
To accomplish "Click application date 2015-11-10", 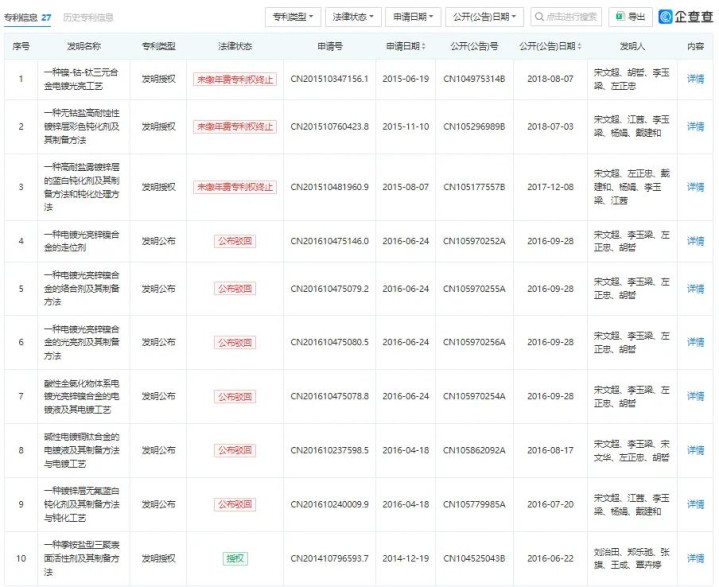I will tap(405, 127).
